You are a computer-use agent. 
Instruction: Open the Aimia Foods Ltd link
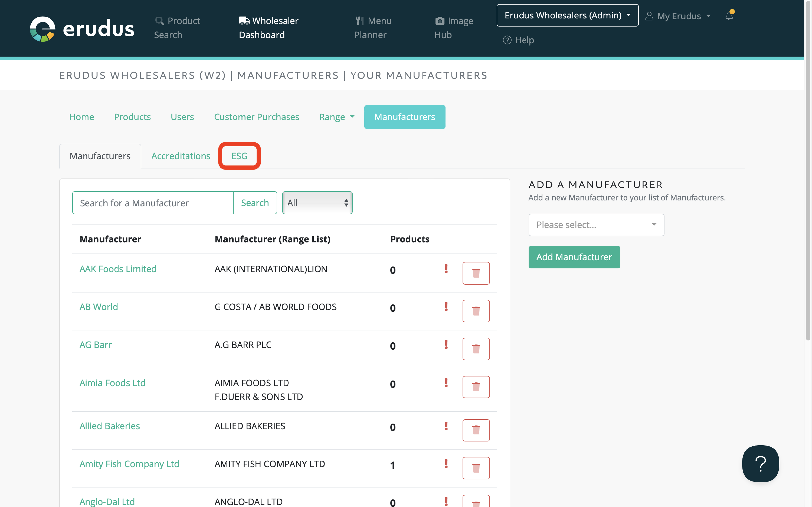[112, 383]
